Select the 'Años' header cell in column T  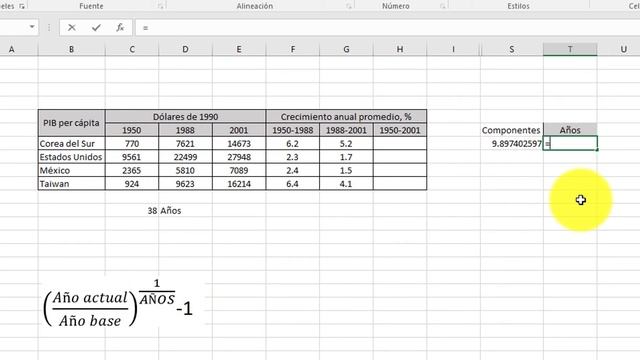pyautogui.click(x=570, y=130)
